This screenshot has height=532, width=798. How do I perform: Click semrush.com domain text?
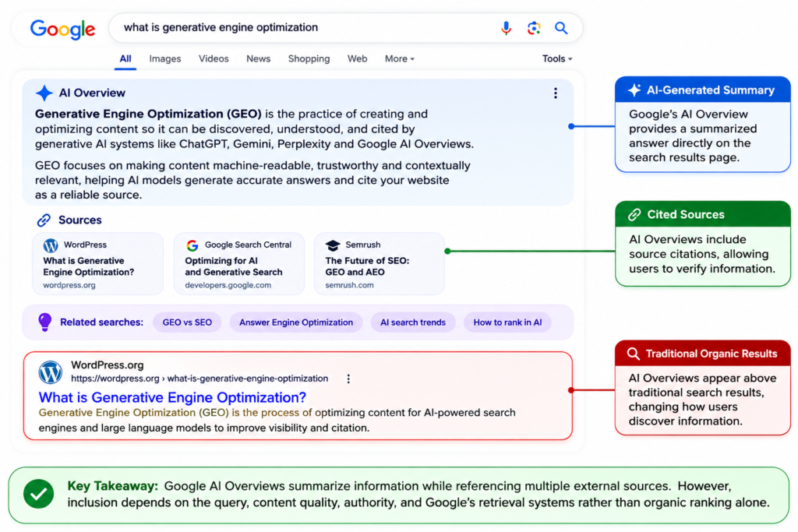[350, 285]
